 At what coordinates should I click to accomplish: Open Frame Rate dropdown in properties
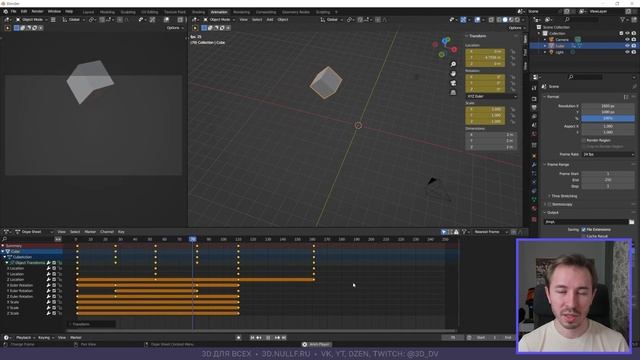pyautogui.click(x=608, y=155)
